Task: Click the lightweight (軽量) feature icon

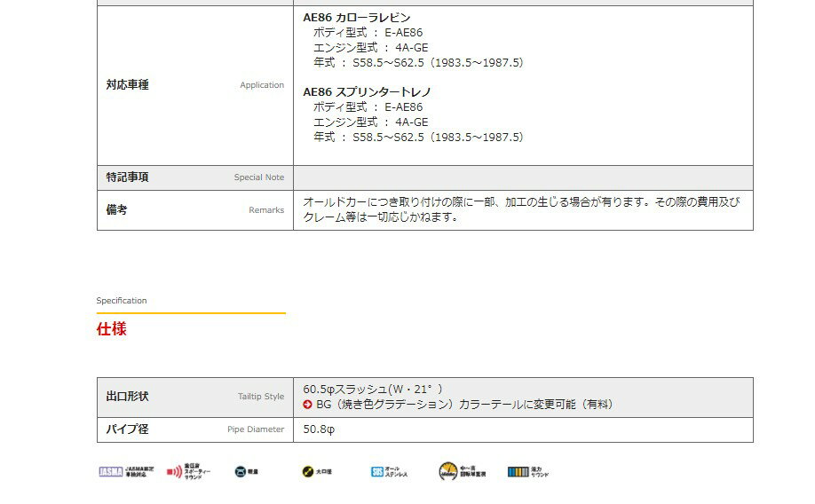Action: click(241, 471)
